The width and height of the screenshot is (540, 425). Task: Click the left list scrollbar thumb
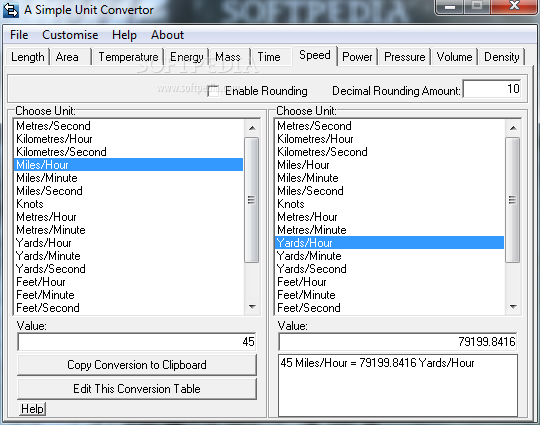pos(252,200)
